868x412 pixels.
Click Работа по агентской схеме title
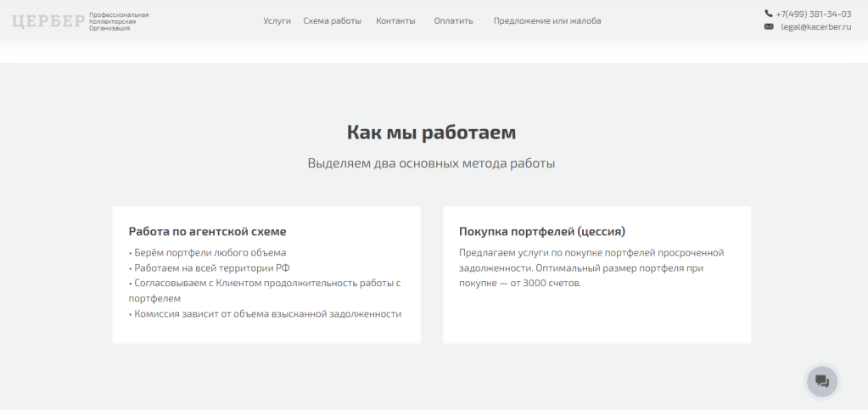(208, 231)
